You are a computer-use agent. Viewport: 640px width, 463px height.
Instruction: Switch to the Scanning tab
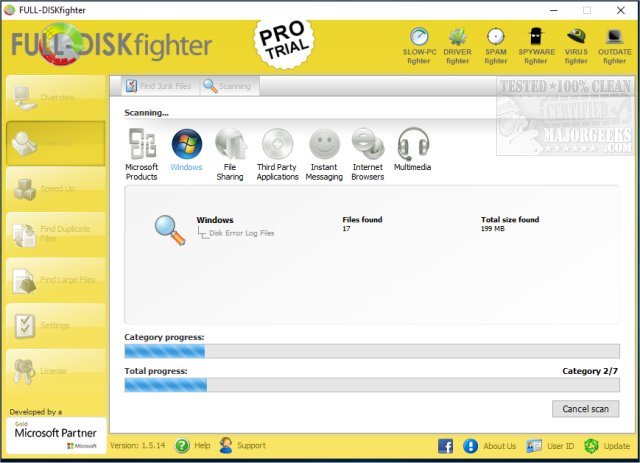tap(229, 86)
